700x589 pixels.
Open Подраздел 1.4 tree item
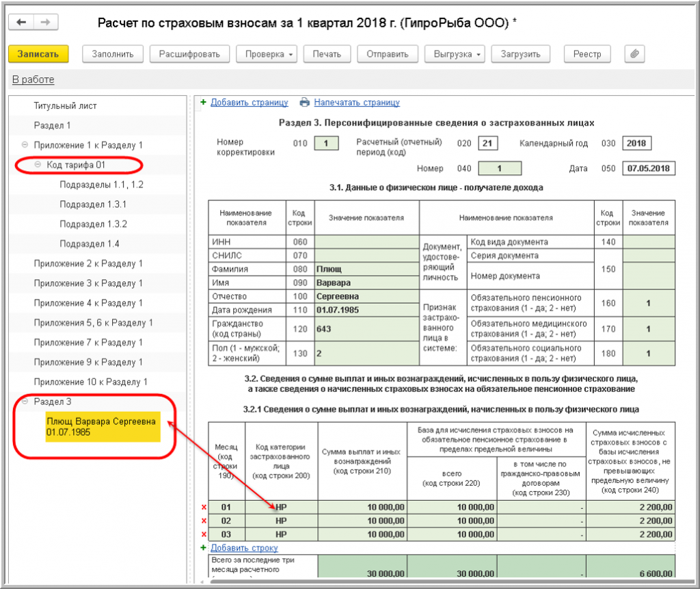coord(90,244)
